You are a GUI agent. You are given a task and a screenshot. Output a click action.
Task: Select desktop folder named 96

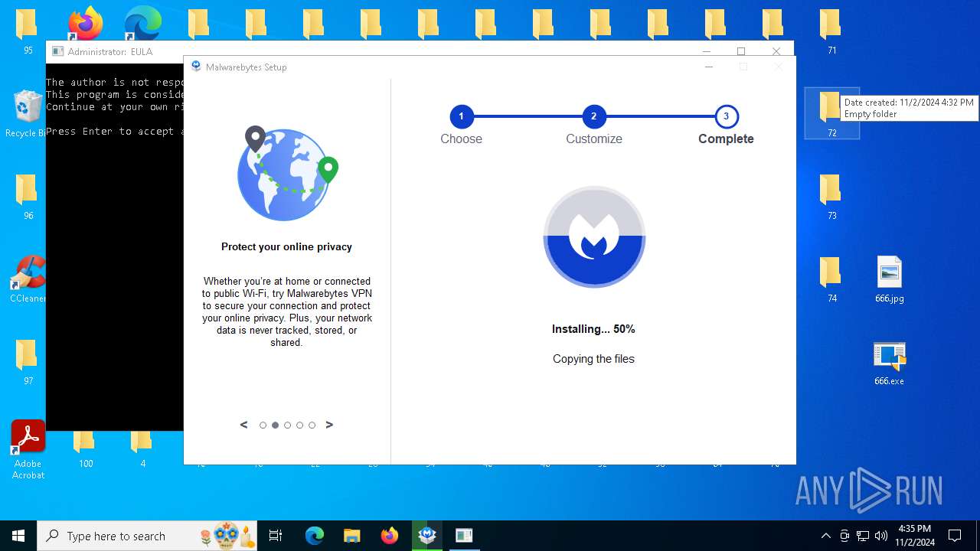point(28,197)
